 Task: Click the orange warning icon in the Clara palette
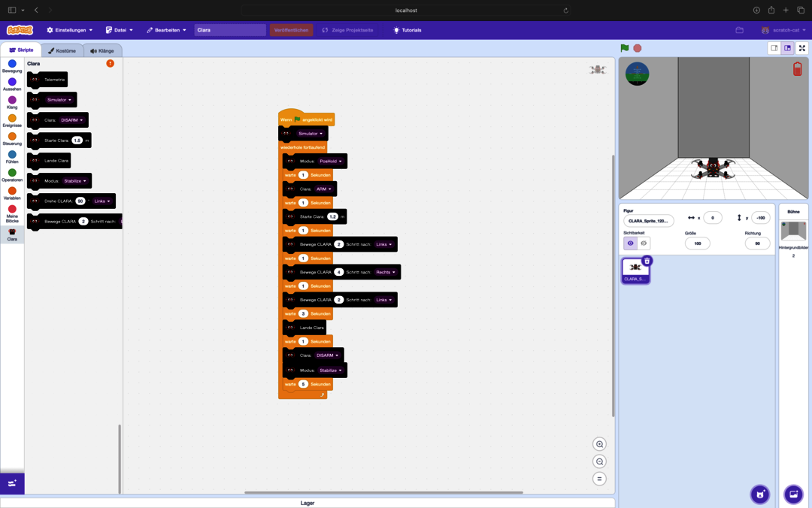(110, 63)
